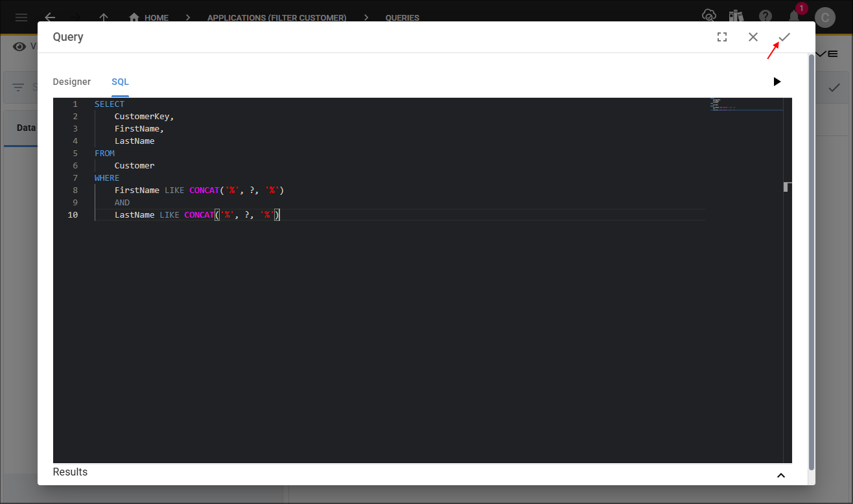Open the notifications bell icon
Image resolution: width=853 pixels, height=504 pixels.
(794, 16)
